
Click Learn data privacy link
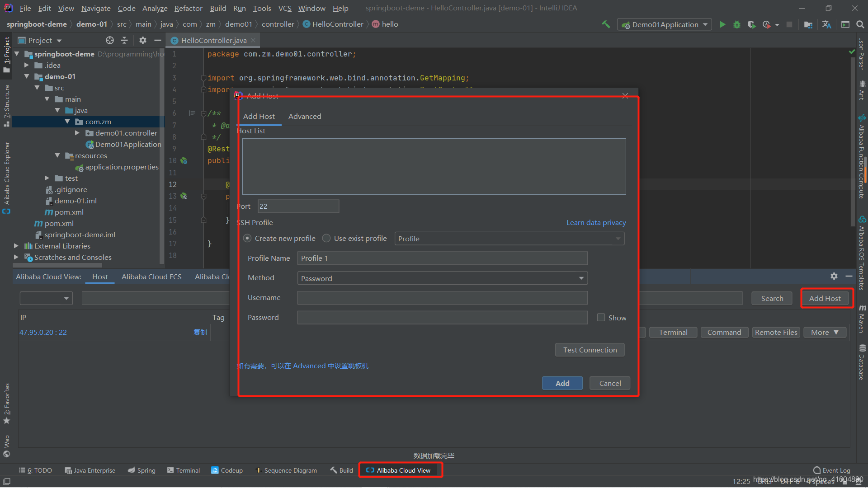596,222
